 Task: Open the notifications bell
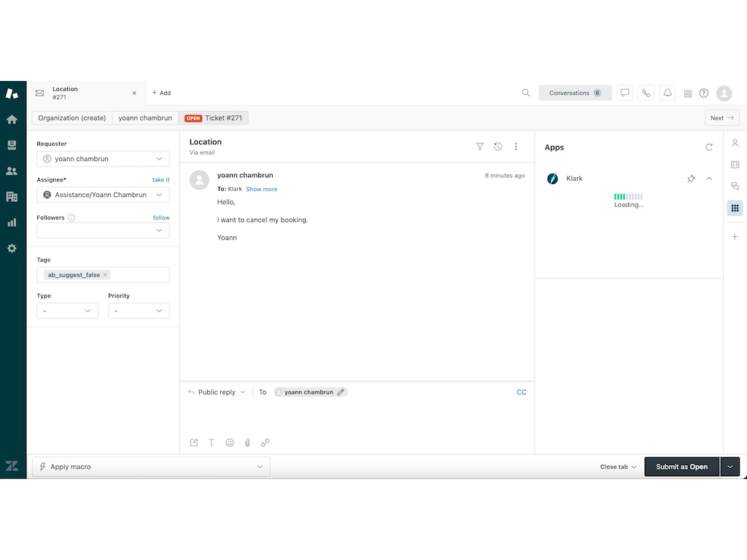point(667,93)
